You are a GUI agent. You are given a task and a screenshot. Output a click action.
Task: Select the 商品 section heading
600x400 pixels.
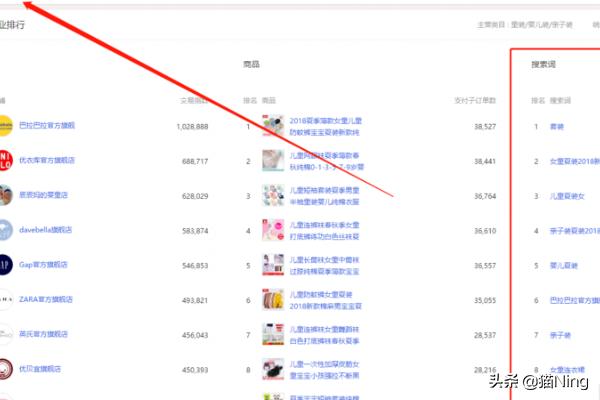tap(251, 64)
